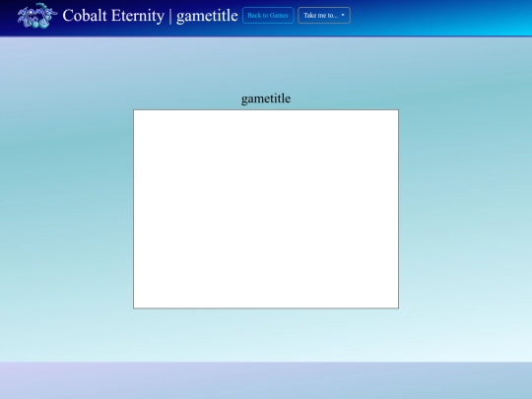The height and width of the screenshot is (399, 532).
Task: Open the Take me to... dropdown
Action: (324, 15)
